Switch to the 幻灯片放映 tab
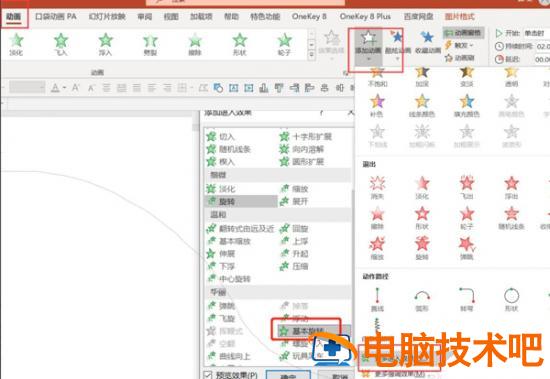The width and height of the screenshot is (550, 379). (107, 16)
